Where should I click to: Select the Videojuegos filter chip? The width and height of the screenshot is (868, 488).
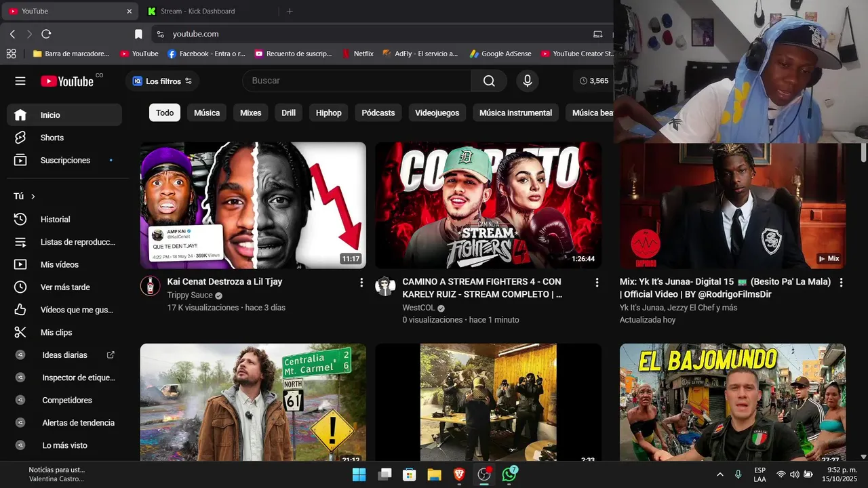(x=437, y=113)
